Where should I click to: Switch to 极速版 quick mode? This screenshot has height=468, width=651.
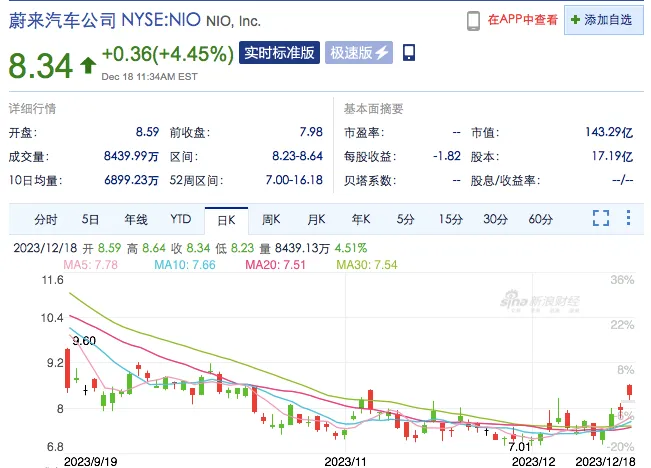point(359,53)
